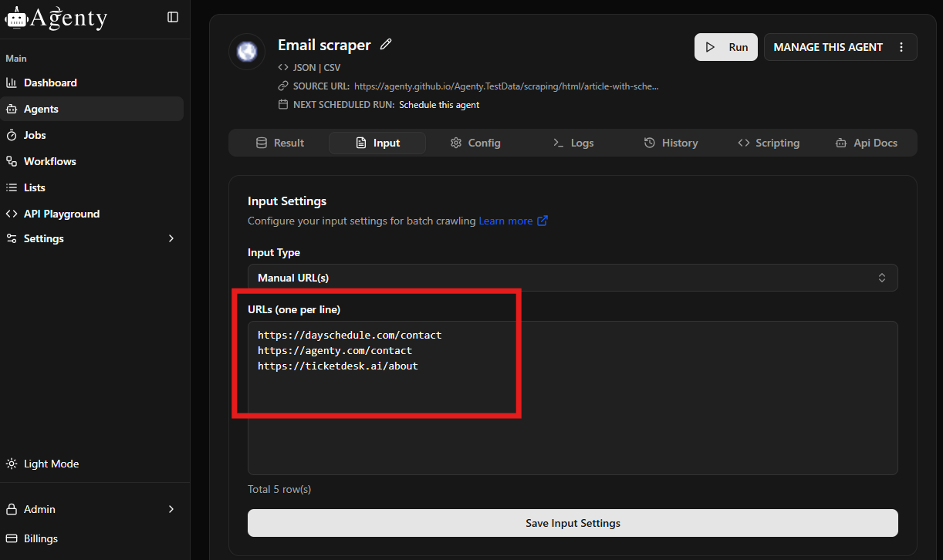Screen dimensions: 943x560
Task: Open the History clock icon
Action: point(648,142)
